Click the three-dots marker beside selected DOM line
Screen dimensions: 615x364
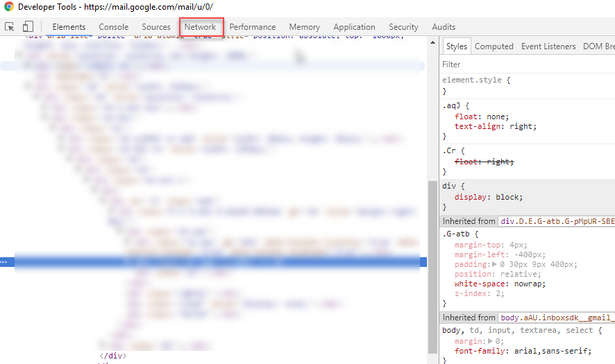click(x=3, y=262)
